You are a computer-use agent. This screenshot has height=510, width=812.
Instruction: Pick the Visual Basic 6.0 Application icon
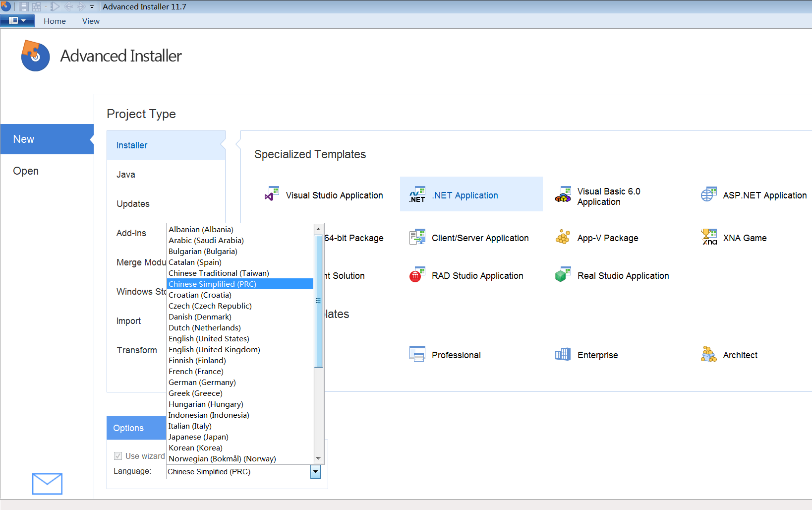point(563,194)
